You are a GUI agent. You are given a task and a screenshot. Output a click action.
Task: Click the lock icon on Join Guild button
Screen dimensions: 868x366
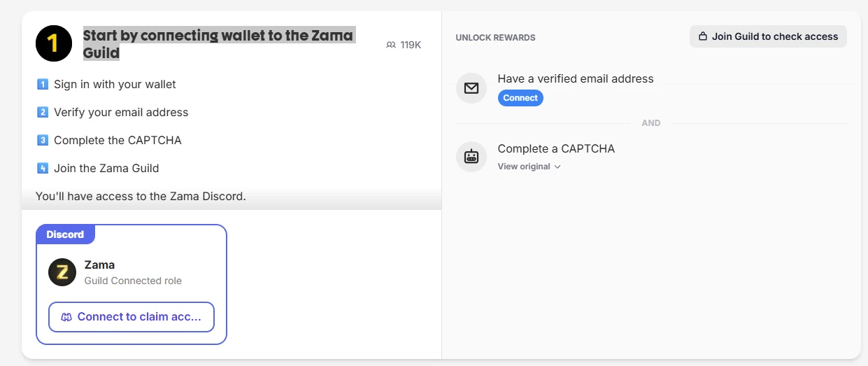(703, 36)
